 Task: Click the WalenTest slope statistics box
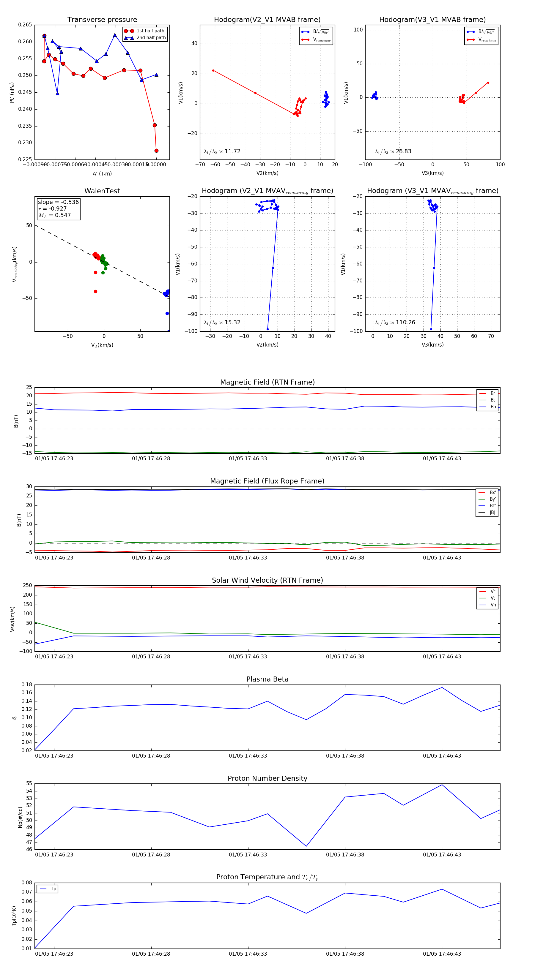tap(58, 208)
